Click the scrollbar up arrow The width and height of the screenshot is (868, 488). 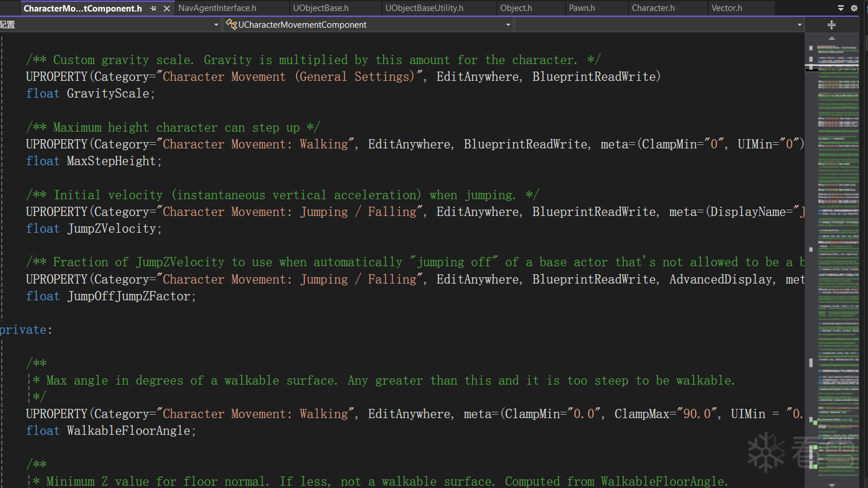point(832,38)
